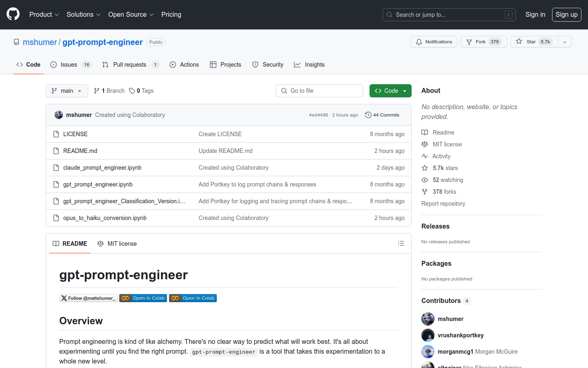Open the Add Portkey to log prompt chains commit
Screen dimensions: 588x368
pos(257,184)
